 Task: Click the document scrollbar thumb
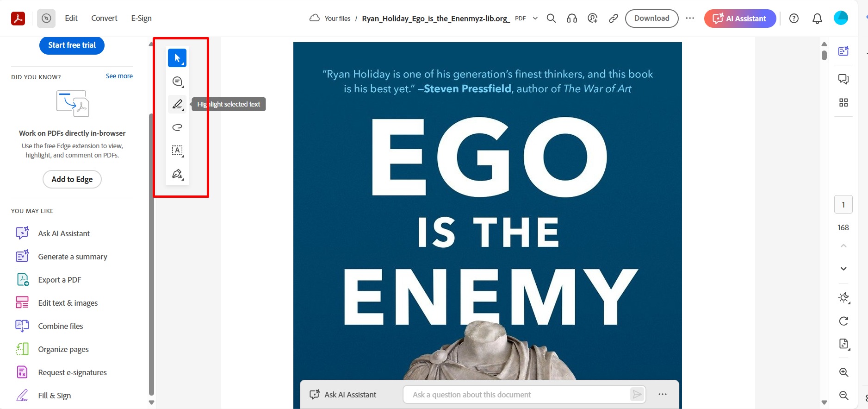pos(824,55)
